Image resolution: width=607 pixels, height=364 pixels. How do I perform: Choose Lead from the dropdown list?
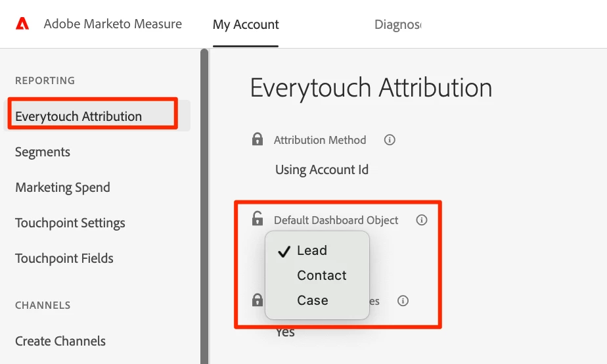(x=317, y=250)
